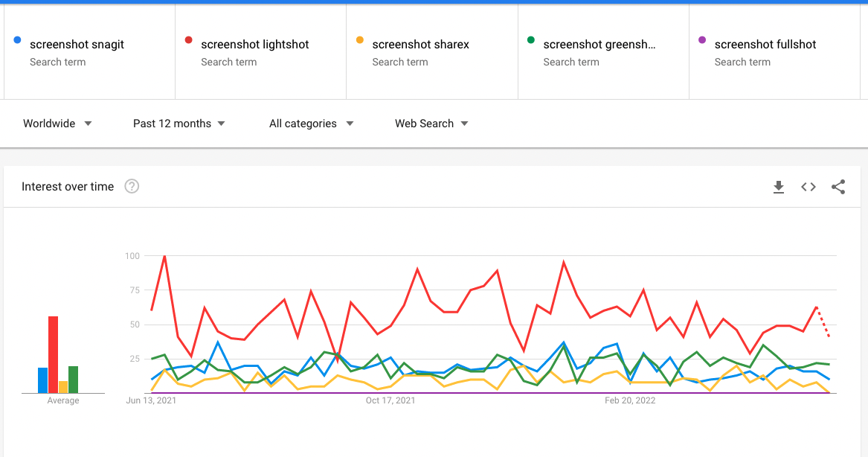Viewport: 868px width, 457px height.
Task: Share the Interest over time chart
Action: coord(838,188)
